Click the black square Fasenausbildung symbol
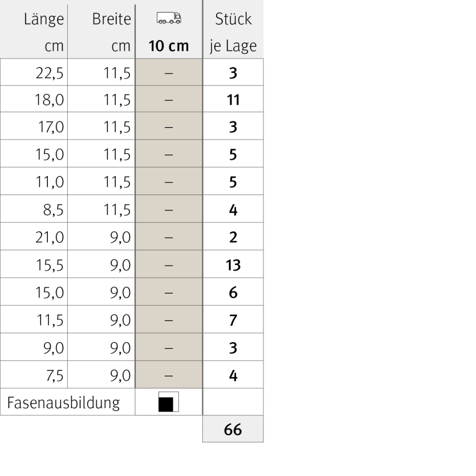Image resolution: width=476 pixels, height=476 pixels. point(169,402)
